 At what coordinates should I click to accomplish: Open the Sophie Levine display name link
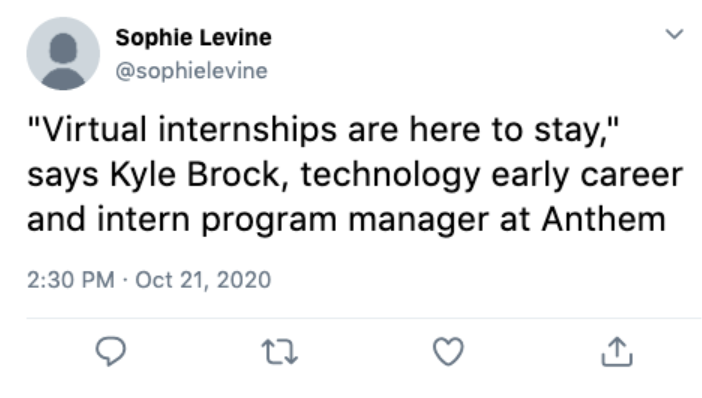(x=193, y=37)
